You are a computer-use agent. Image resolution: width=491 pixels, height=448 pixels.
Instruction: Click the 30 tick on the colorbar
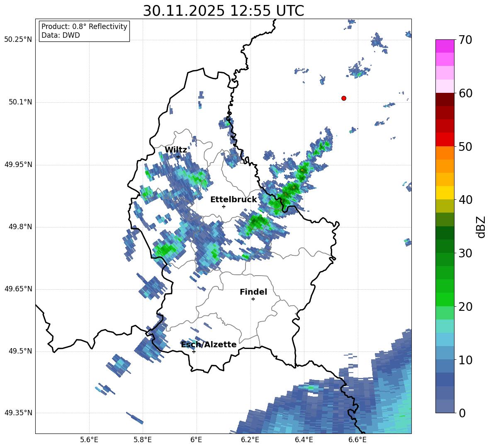(465, 253)
